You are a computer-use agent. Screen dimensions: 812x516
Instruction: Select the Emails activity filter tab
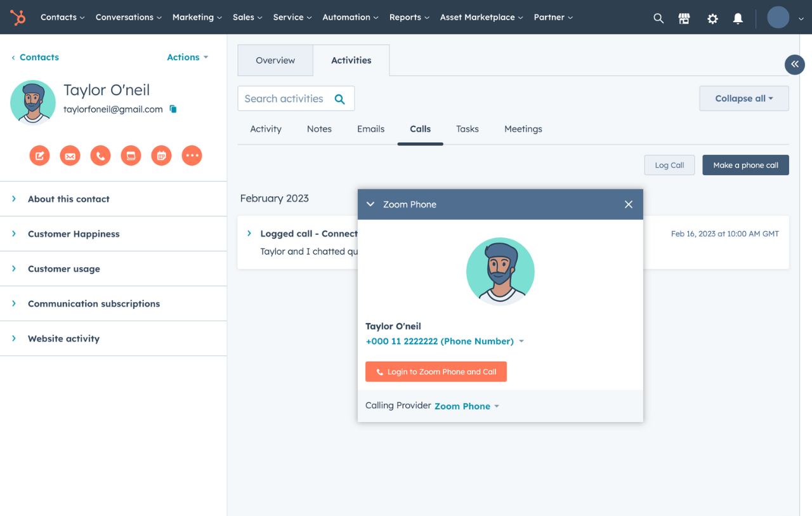(370, 129)
